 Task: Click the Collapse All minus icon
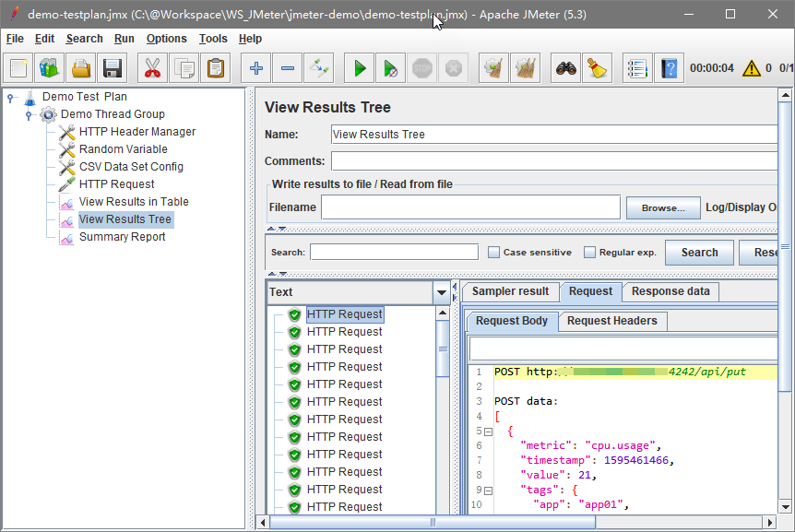[x=288, y=68]
